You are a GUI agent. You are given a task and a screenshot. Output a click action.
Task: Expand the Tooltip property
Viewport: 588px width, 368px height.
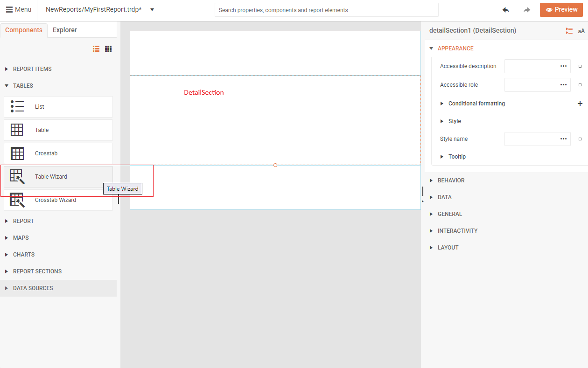click(442, 157)
